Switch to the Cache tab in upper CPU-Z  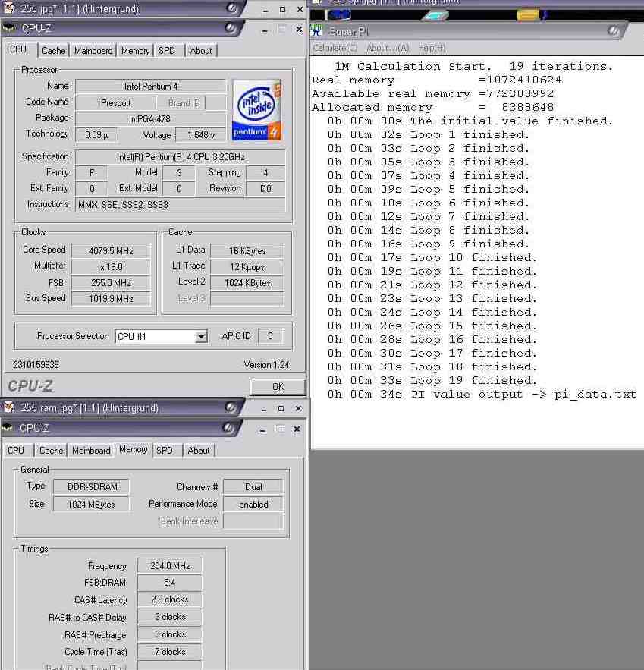click(x=53, y=51)
